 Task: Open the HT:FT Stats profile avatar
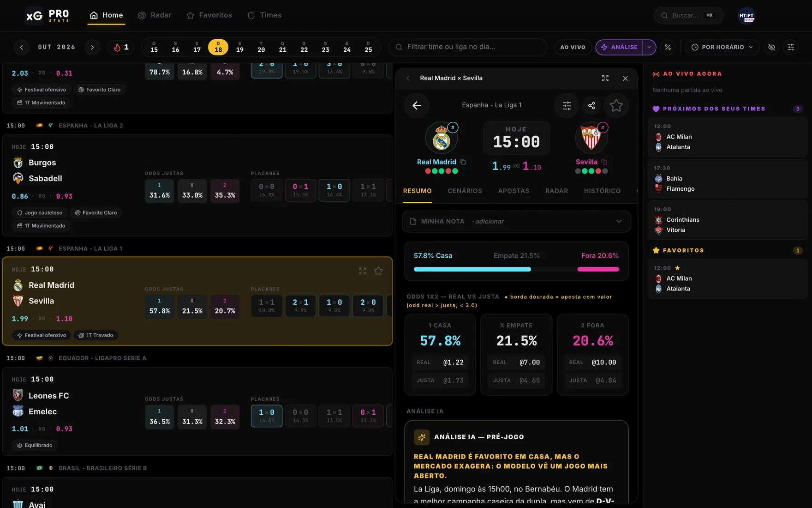746,16
